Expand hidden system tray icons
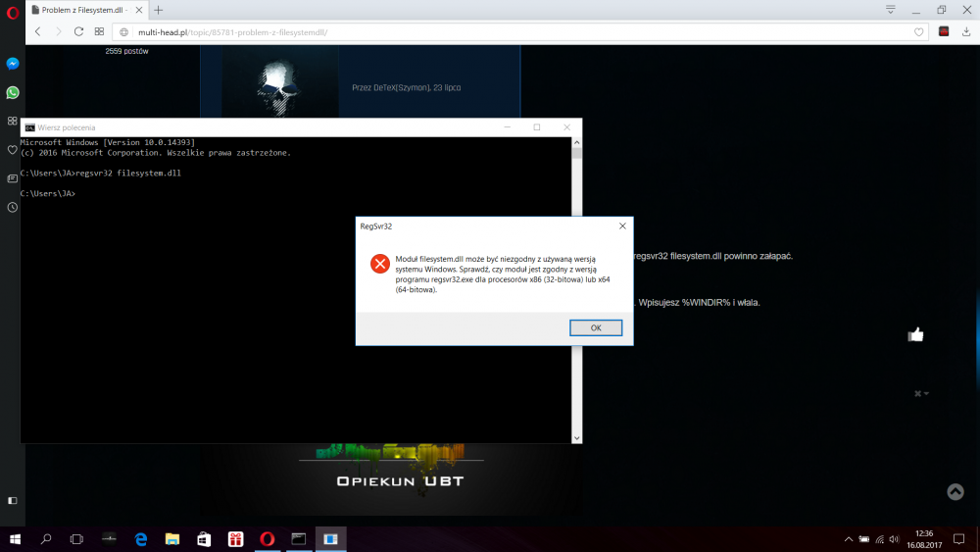 click(849, 539)
